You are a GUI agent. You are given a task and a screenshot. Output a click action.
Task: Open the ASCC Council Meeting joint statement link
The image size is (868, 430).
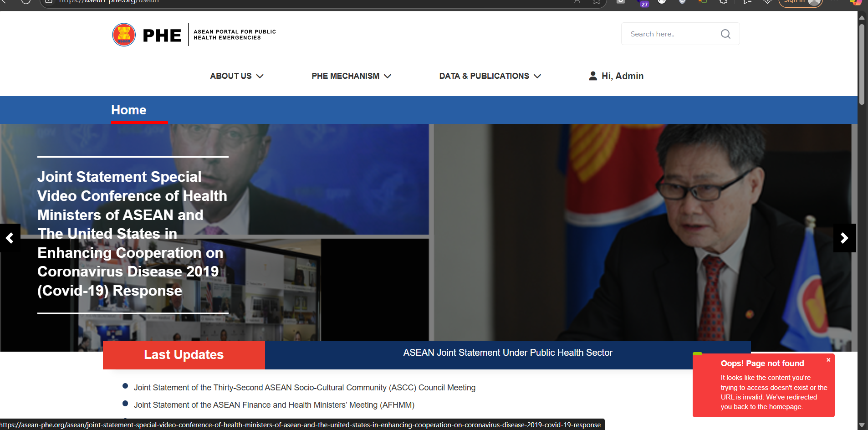304,388
